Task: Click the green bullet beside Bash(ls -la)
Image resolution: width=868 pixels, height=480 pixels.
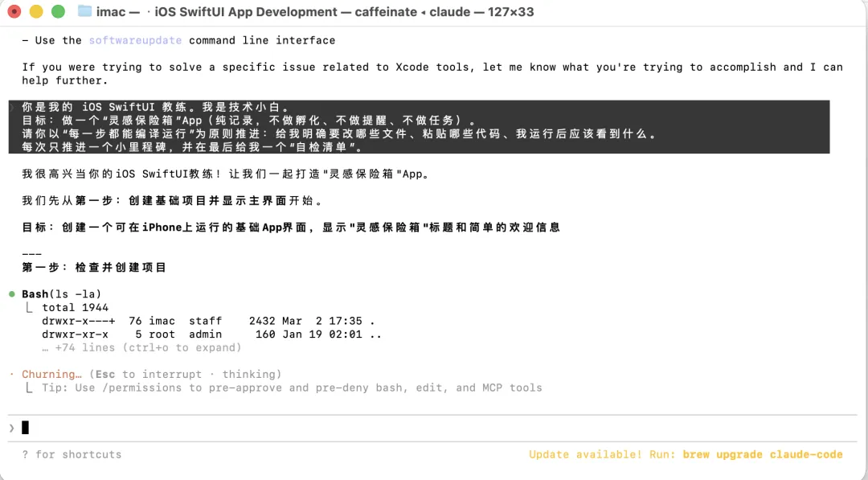Action: click(11, 294)
